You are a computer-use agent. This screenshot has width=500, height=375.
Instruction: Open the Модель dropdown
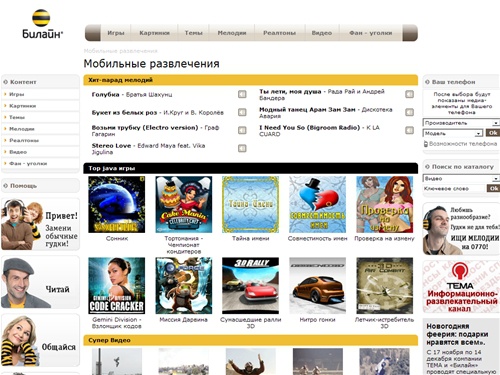[453, 133]
